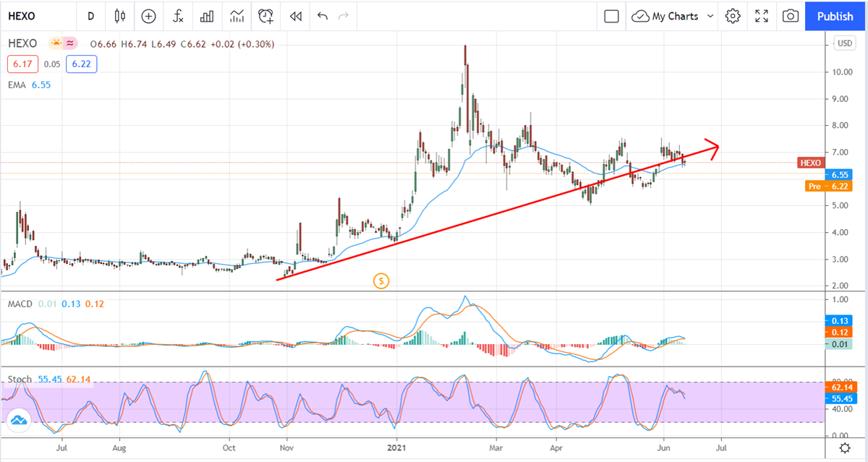Click the L6.49 low value in the legend
868x462 pixels.
click(163, 43)
